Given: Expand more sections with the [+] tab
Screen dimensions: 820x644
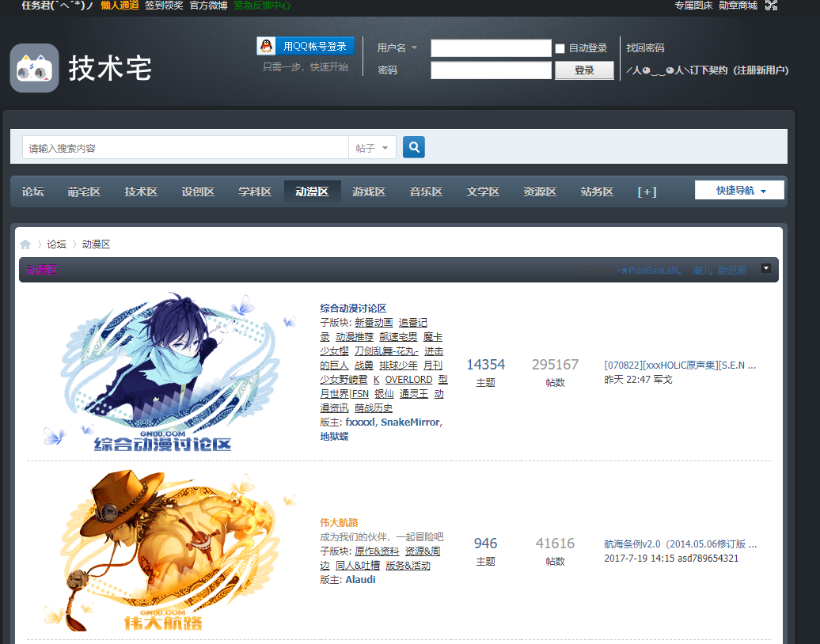Looking at the screenshot, I should [x=647, y=191].
